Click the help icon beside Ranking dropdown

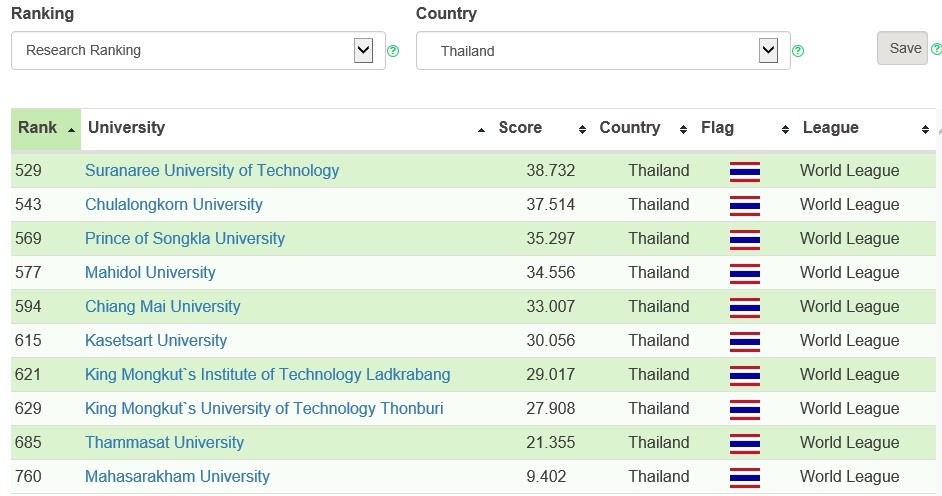pyautogui.click(x=393, y=51)
